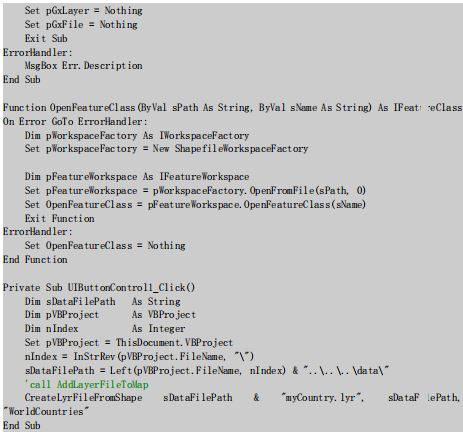The image size is (463, 432).
Task: Click the 'Set OpenFeatureClass = Nothing' line
Action: point(105,246)
